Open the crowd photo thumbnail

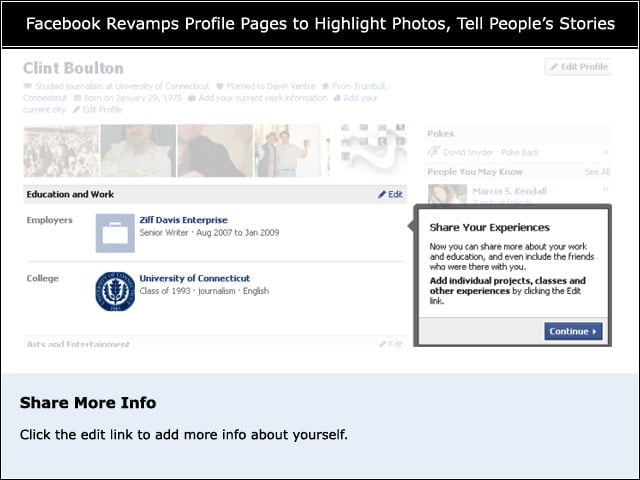61,151
